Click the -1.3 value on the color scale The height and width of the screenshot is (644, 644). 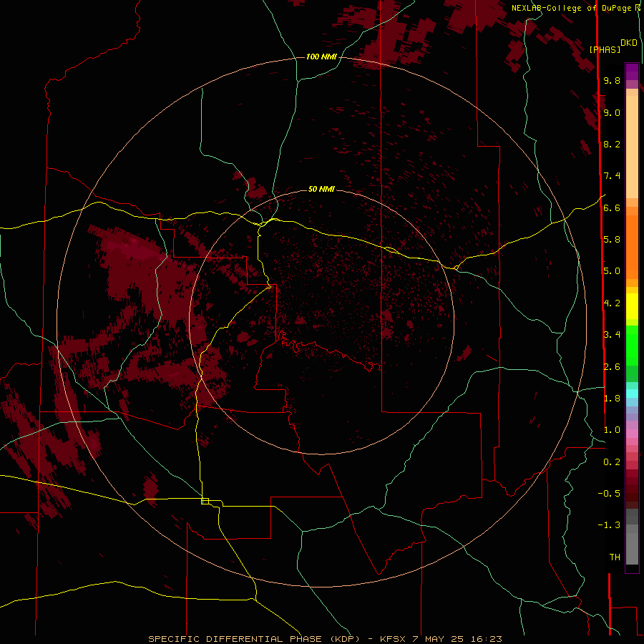609,525
